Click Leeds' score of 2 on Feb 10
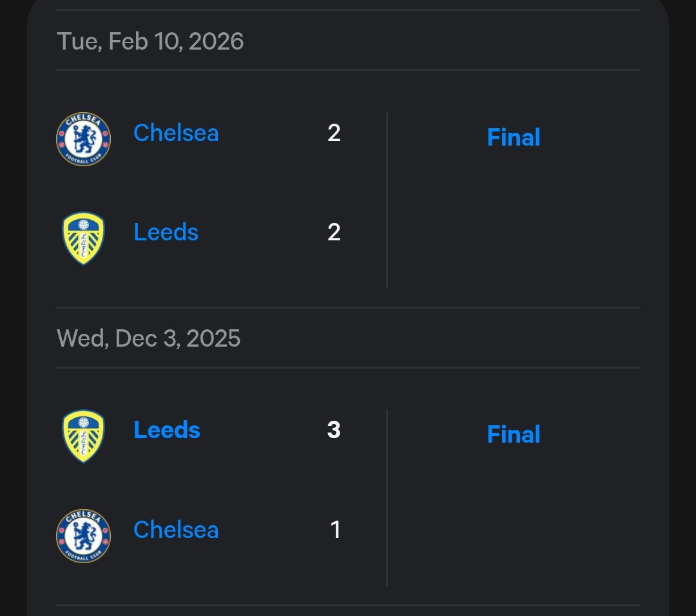696x616 pixels. tap(334, 232)
